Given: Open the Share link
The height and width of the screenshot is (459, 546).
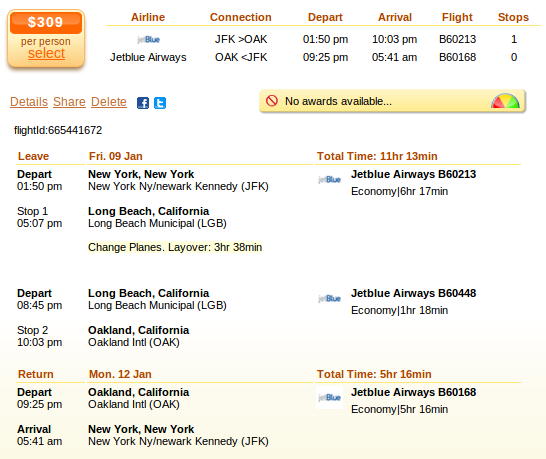Looking at the screenshot, I should click(x=69, y=102).
